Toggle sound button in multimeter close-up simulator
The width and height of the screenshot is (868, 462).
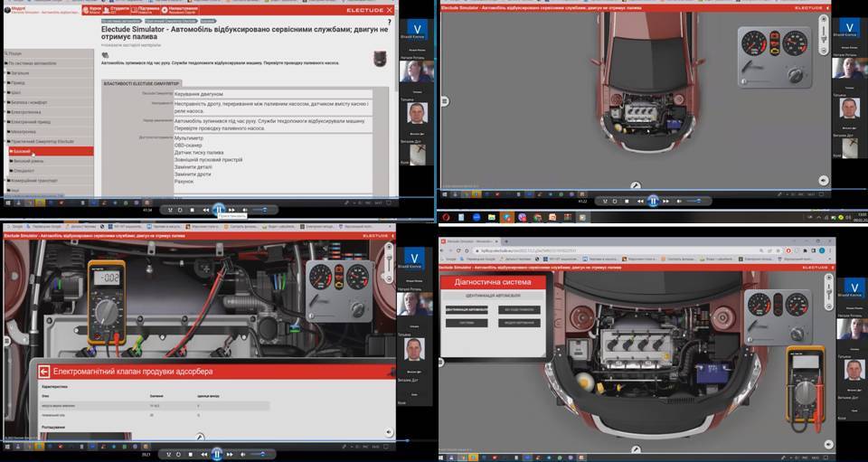[x=389, y=431]
